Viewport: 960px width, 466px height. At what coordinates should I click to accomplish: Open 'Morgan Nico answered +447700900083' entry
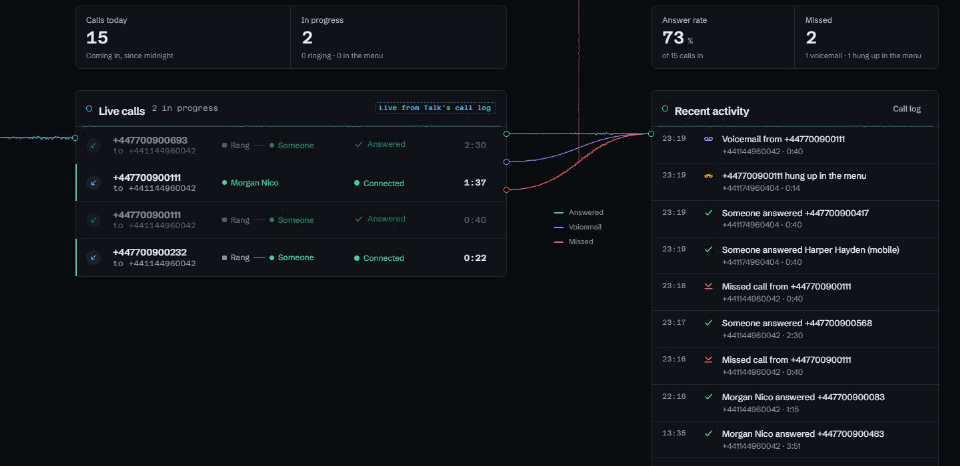point(795,403)
